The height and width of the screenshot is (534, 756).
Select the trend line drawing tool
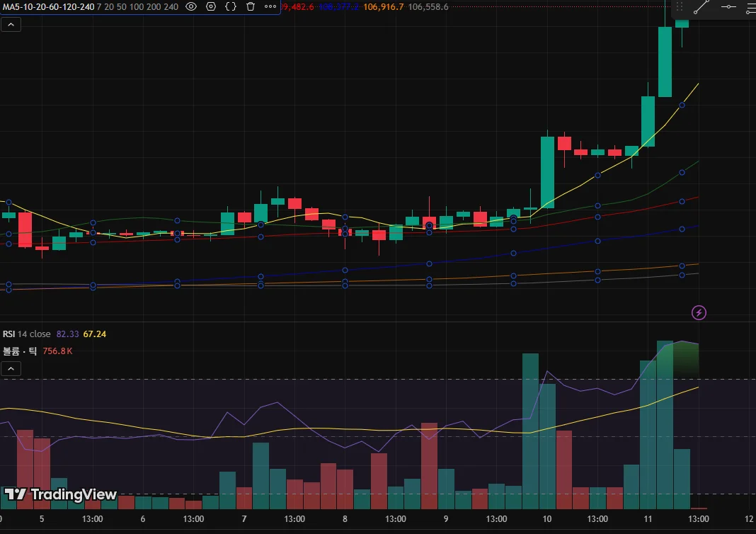(701, 7)
